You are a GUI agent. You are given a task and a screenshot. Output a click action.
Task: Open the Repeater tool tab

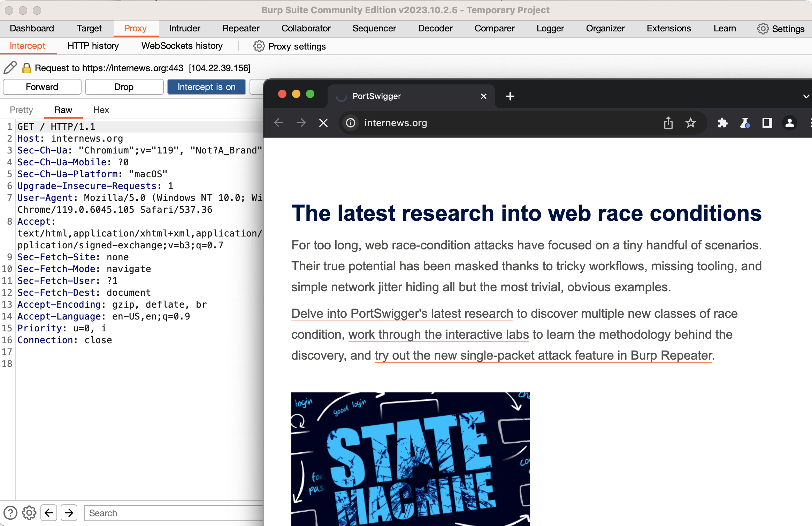coord(240,27)
